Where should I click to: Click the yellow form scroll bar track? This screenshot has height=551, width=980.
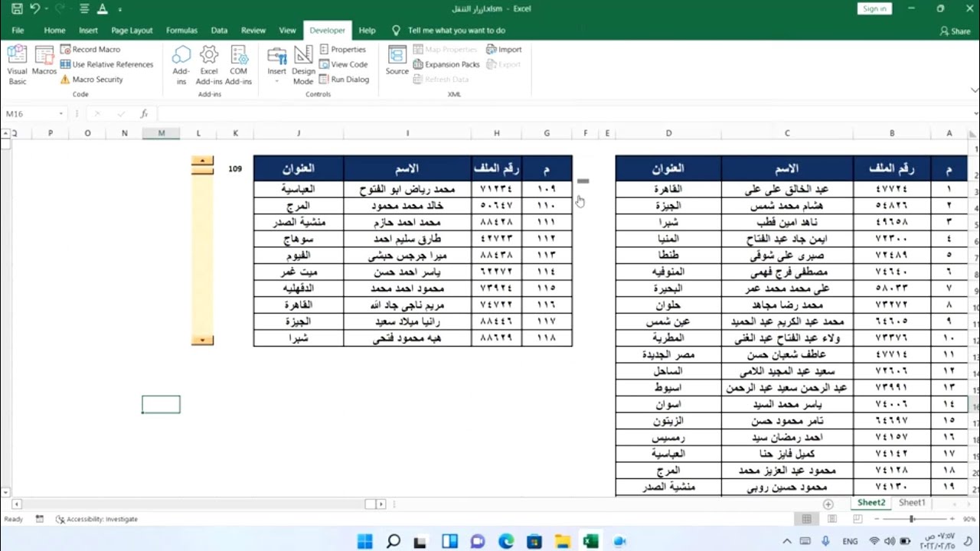(202, 255)
